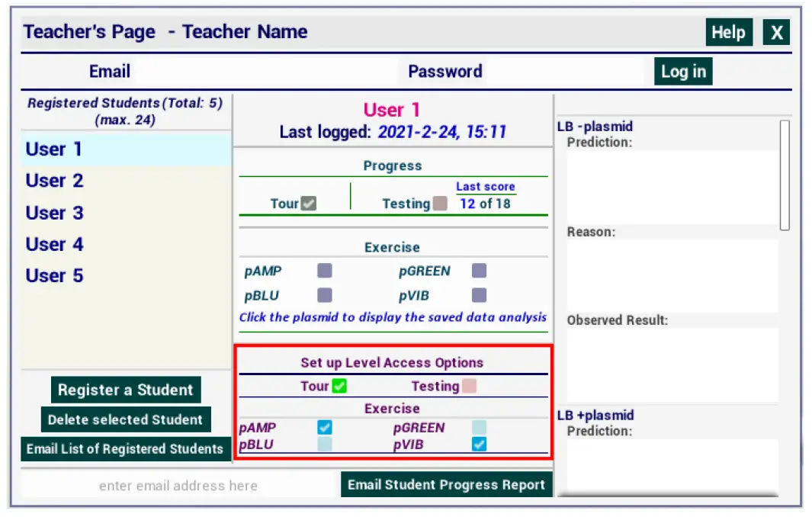Close the Teacher's Page with X
Screen dimensions: 812x517
tap(775, 33)
